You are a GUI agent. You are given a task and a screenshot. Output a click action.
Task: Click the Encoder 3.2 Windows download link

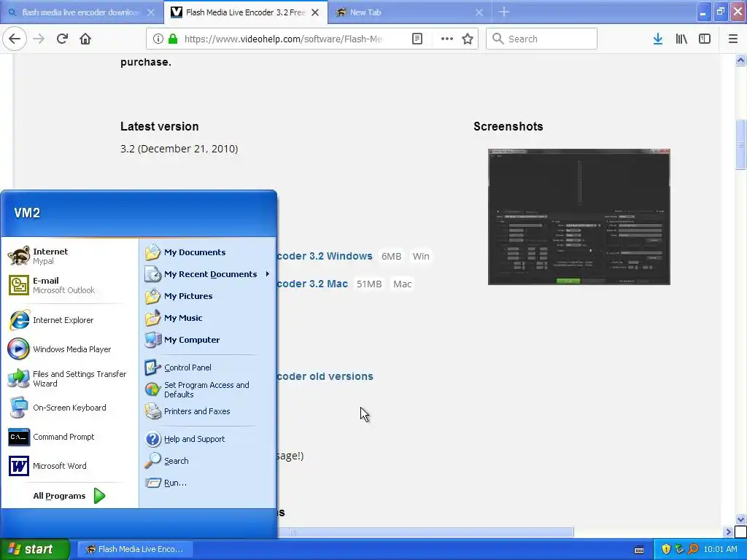tap(325, 256)
